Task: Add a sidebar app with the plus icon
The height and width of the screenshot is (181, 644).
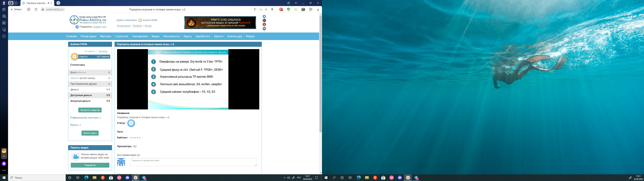Action: pyautogui.click(x=4, y=156)
